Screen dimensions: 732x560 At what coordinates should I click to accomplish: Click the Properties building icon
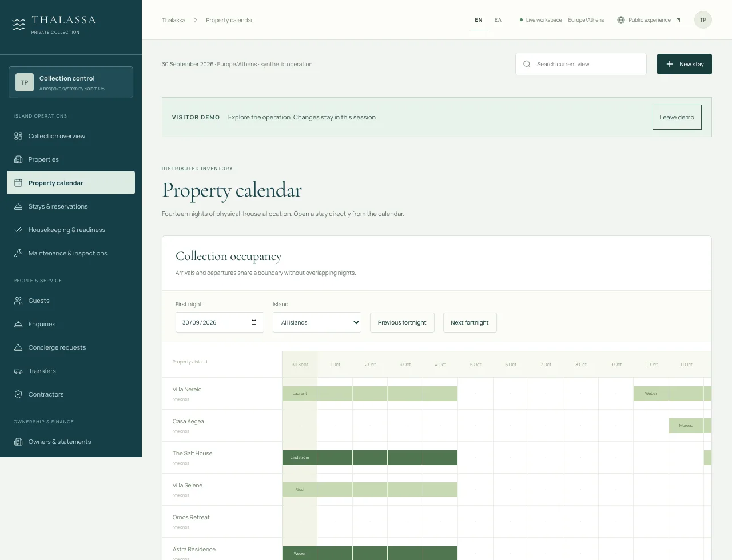18,159
